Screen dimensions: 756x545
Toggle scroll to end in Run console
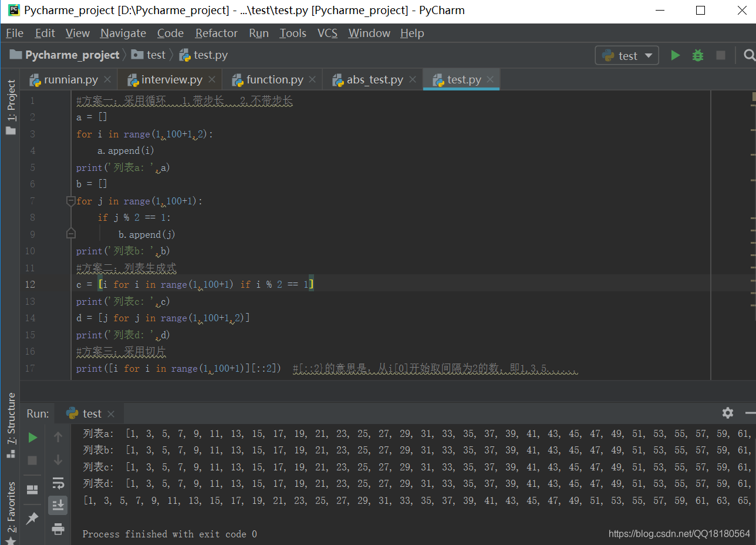58,505
